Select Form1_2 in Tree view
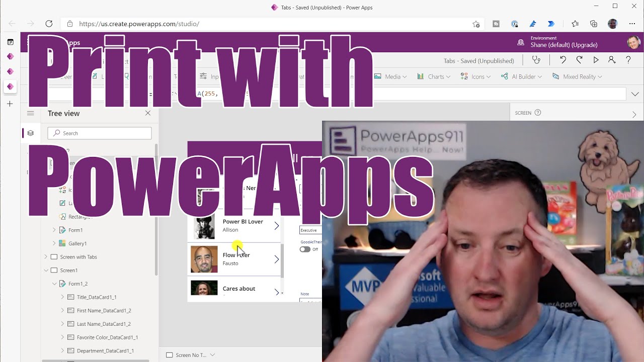Screen dimensions: 644x362 tap(78, 284)
